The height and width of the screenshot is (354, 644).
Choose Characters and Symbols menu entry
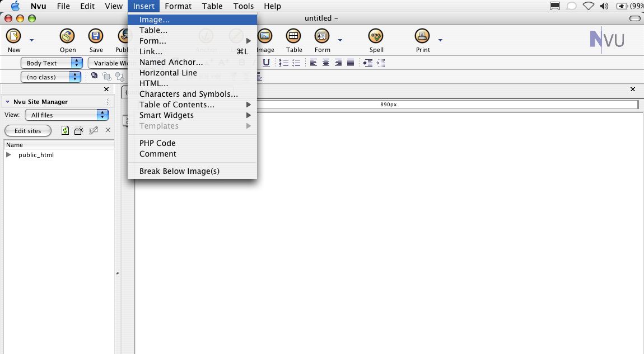click(188, 94)
